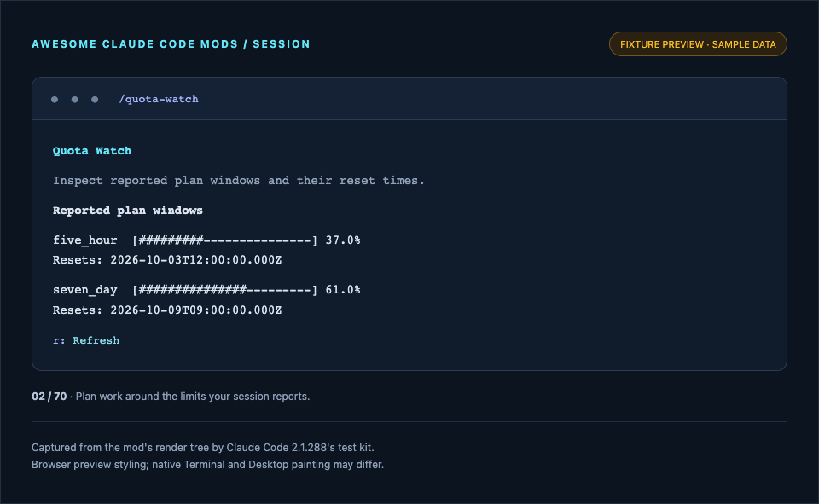Image resolution: width=819 pixels, height=504 pixels.
Task: Click the seven_day usage progress bar
Action: 225,290
